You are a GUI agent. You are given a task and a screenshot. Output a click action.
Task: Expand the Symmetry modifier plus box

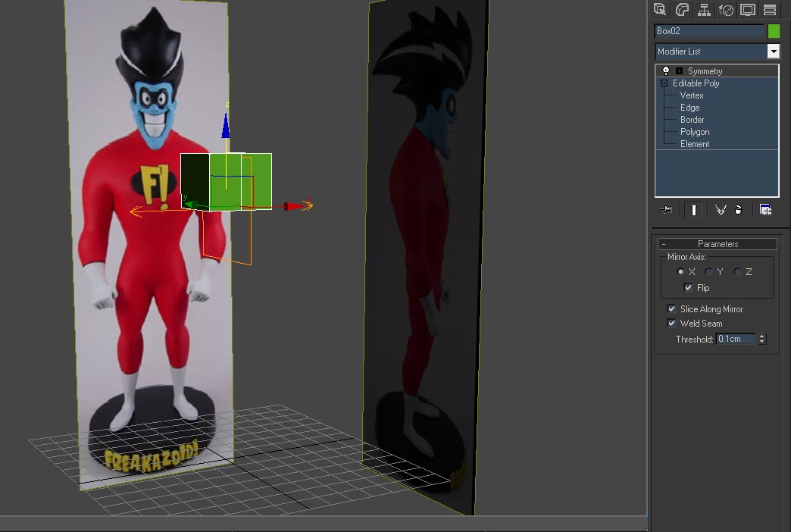(x=679, y=70)
